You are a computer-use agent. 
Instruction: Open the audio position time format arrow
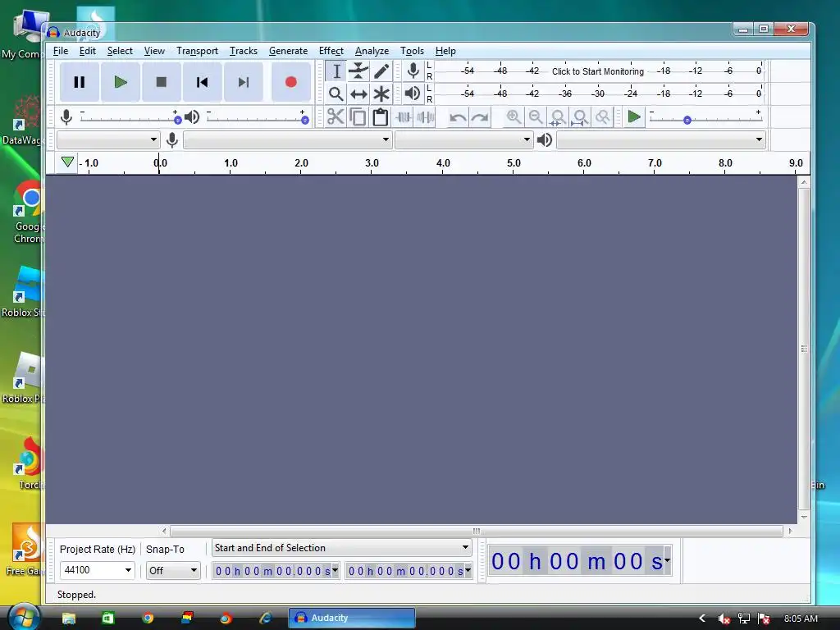[x=668, y=561]
